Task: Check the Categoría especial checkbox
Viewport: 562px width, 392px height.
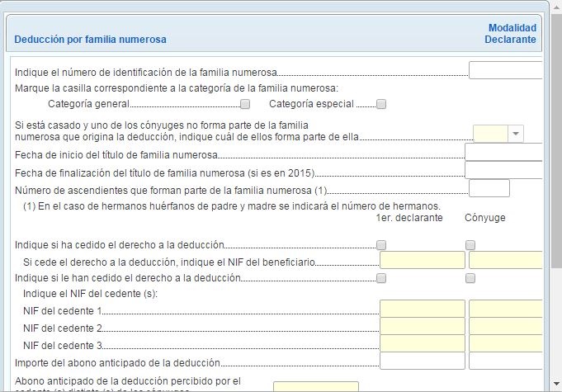Action: [x=380, y=104]
